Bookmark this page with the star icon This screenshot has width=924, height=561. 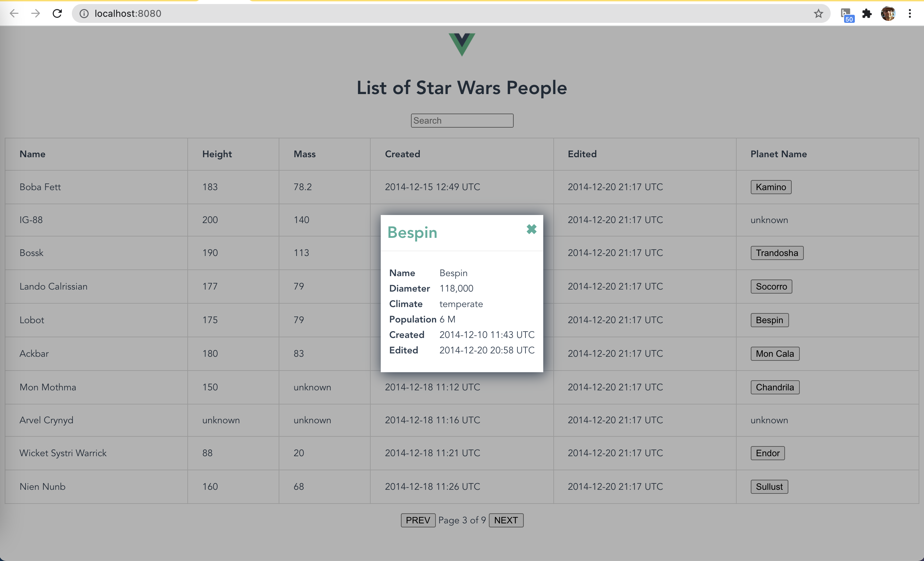(818, 13)
